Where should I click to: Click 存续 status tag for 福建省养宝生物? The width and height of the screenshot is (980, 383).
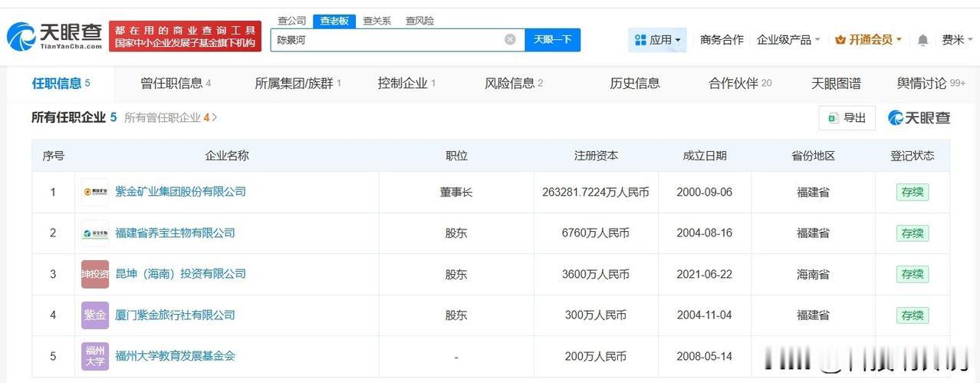913,233
